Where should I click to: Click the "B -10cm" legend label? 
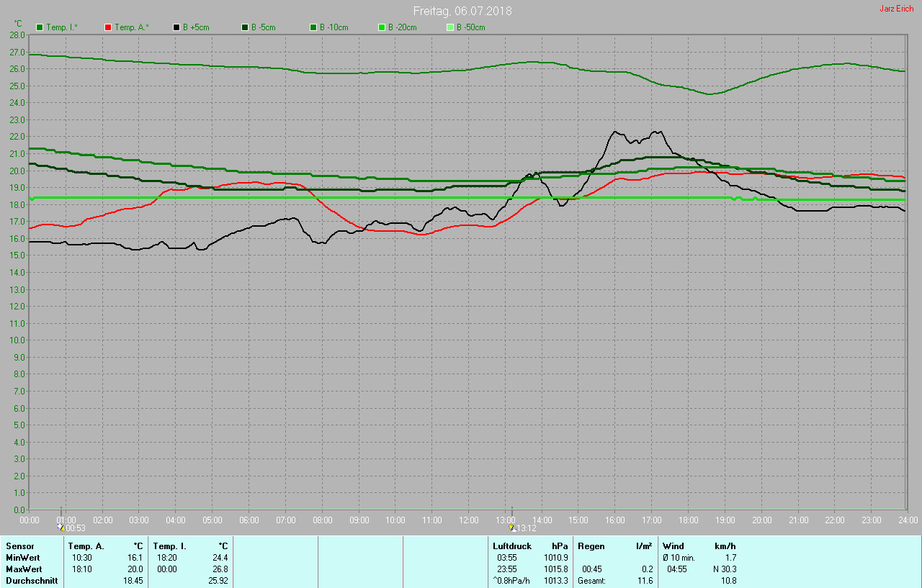pos(334,27)
